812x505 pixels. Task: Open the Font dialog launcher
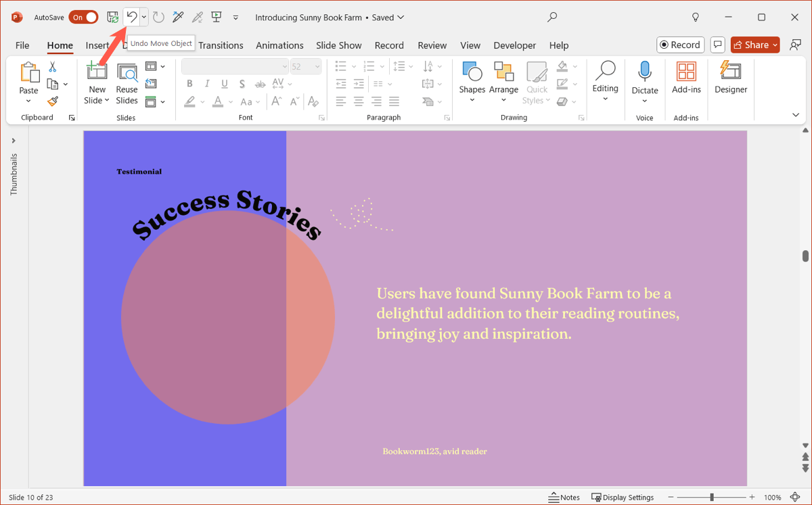(321, 118)
